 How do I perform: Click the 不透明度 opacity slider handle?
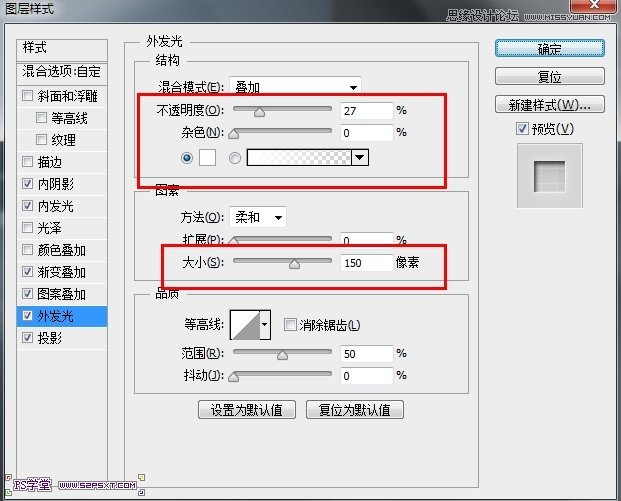tap(259, 112)
